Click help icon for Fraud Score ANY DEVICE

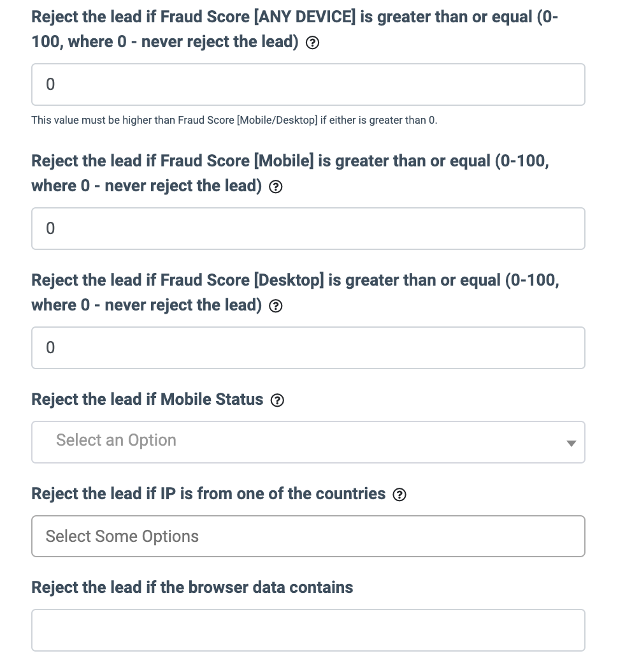(x=312, y=44)
